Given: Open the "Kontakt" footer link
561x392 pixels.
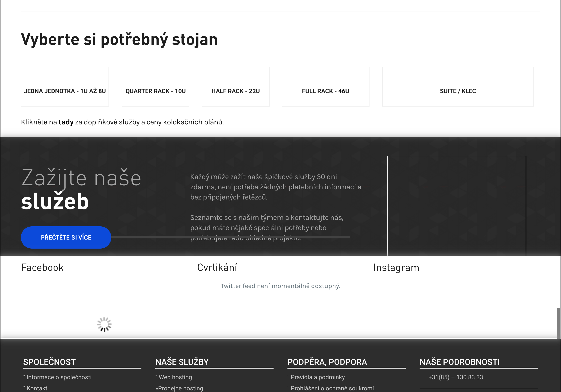Looking at the screenshot, I should click(x=36, y=388).
